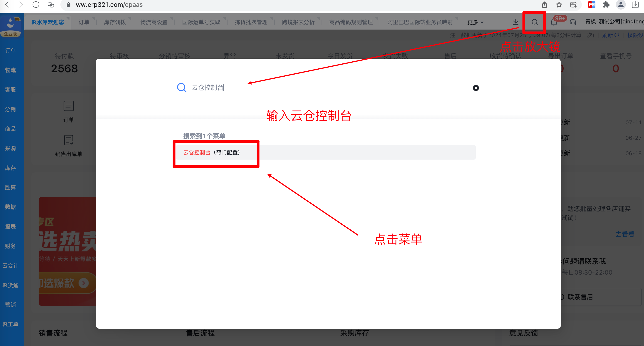Open 订单 in the left sidebar

coord(10,50)
